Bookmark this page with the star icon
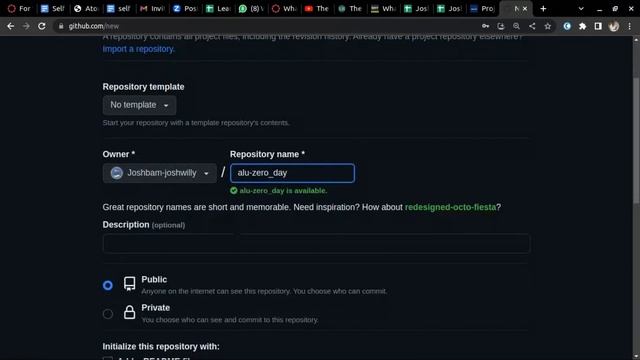This screenshot has height=360, width=640. point(548,26)
